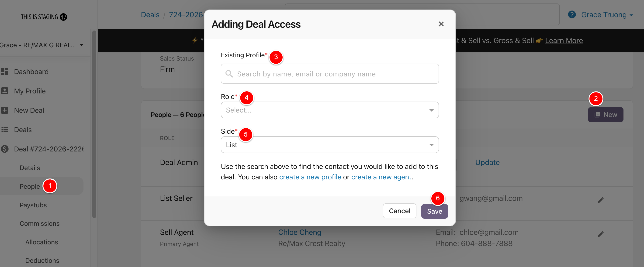Click the pencil edit icon for Sell Agent
644x267 pixels.
(600, 234)
